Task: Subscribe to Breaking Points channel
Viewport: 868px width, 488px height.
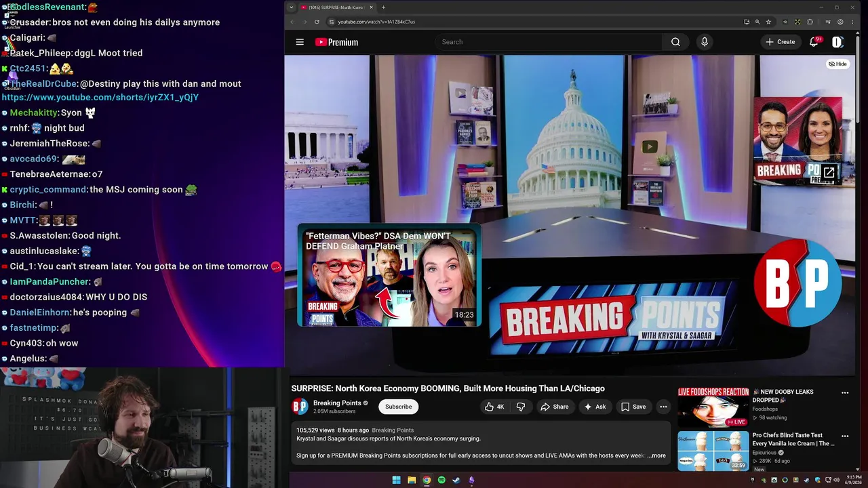Action: 399,407
